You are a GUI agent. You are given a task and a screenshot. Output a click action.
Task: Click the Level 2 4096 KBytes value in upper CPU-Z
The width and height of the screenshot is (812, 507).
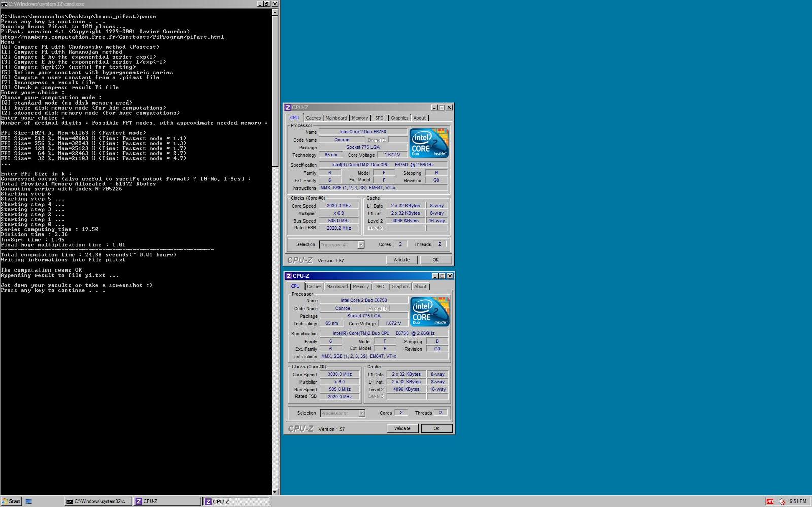coord(405,221)
